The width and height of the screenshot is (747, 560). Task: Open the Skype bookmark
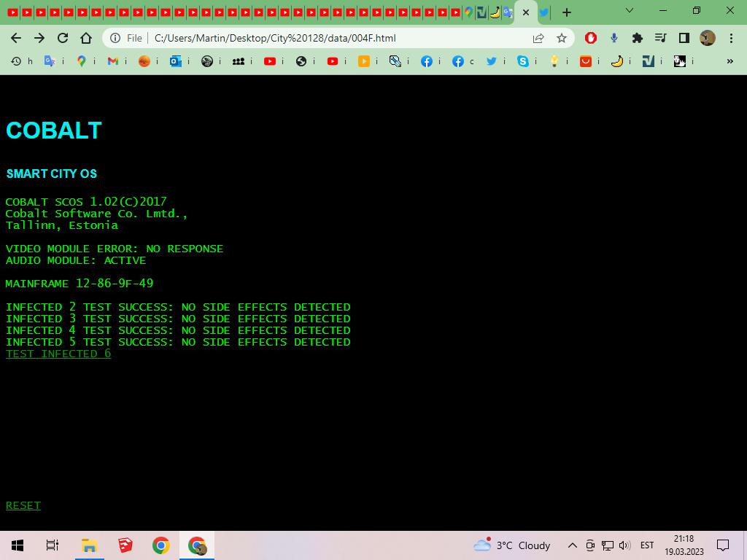click(x=523, y=61)
